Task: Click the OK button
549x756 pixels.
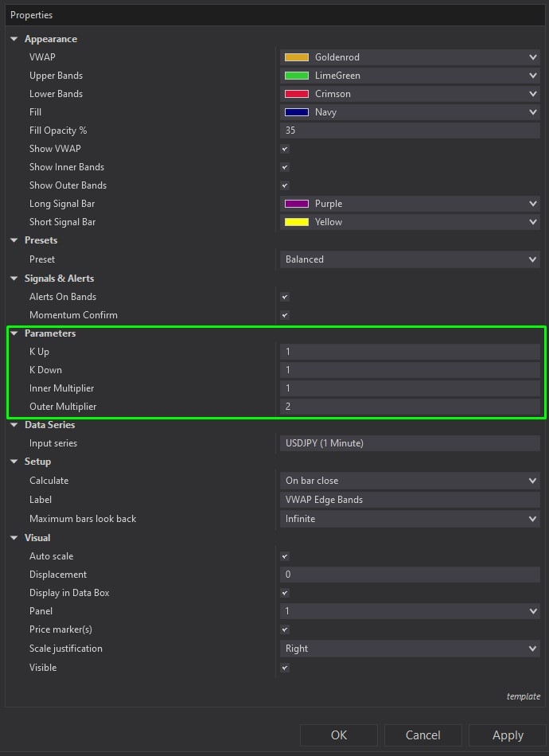Action: point(339,735)
